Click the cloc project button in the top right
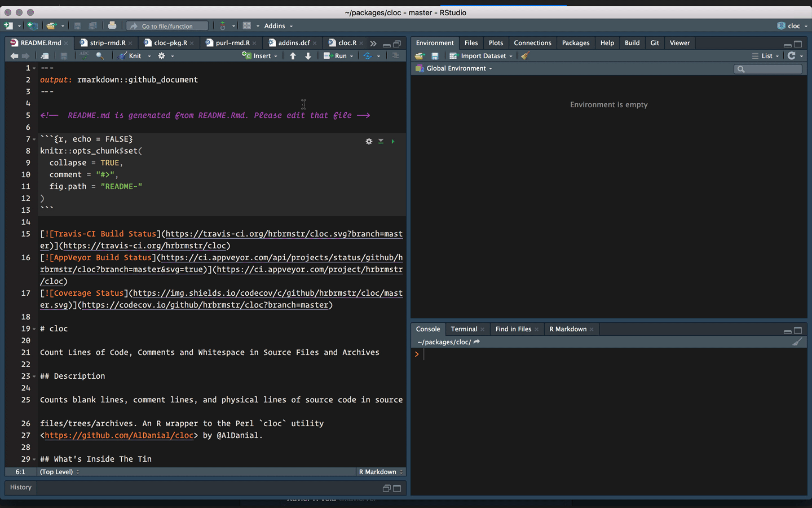 [x=789, y=25]
